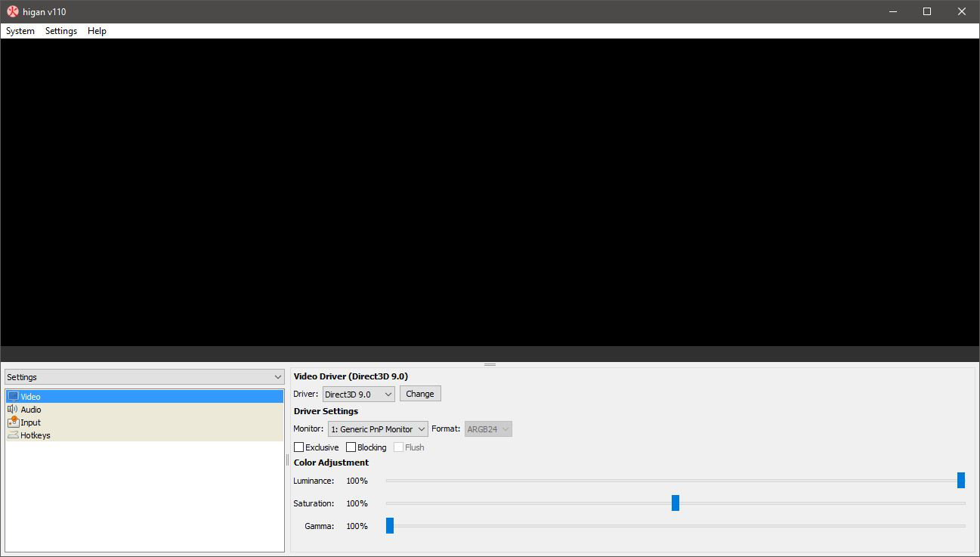Click the Input joystick icon in the settings list
The image size is (980, 557).
pos(13,422)
